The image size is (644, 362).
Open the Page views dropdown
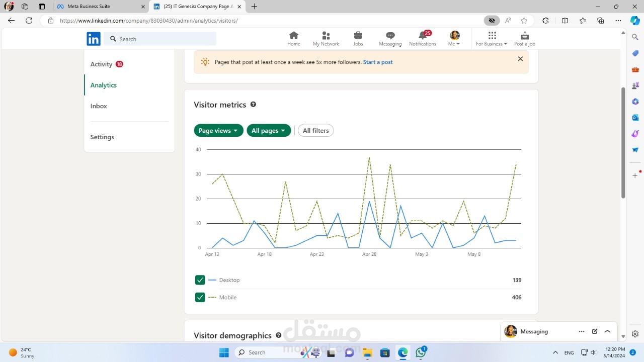click(218, 130)
